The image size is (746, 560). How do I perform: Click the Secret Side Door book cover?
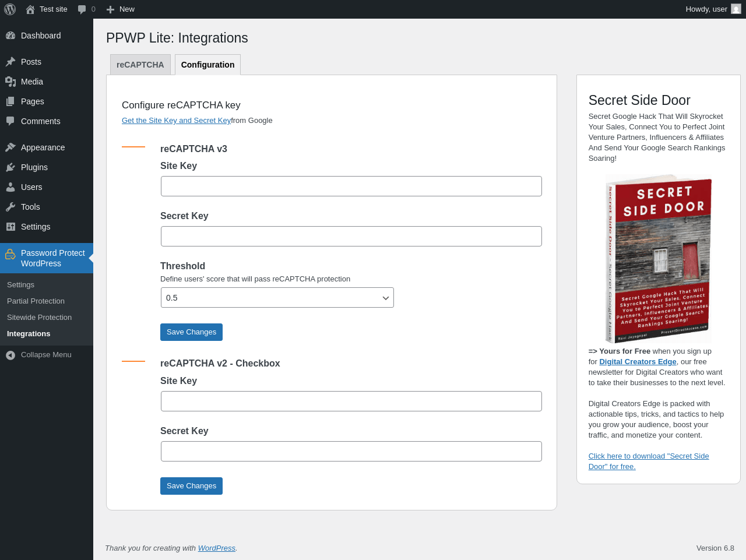pyautogui.click(x=658, y=258)
